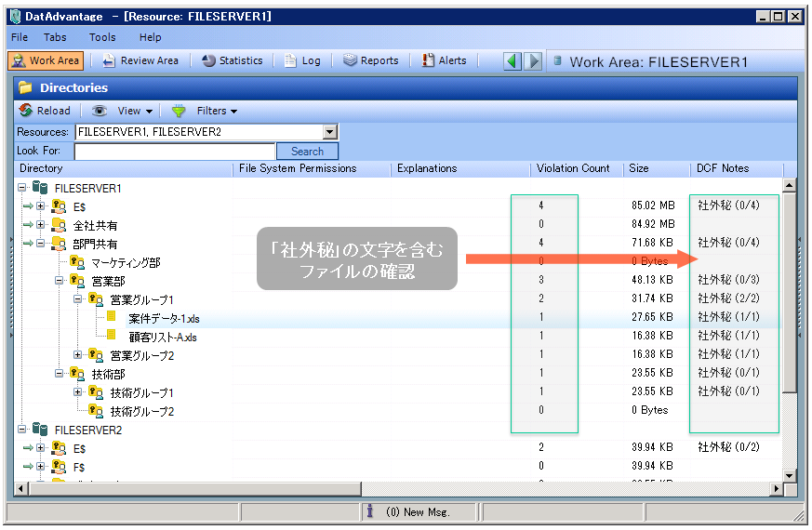Click the 顧客リスト-A.xls file icon

[x=111, y=335]
